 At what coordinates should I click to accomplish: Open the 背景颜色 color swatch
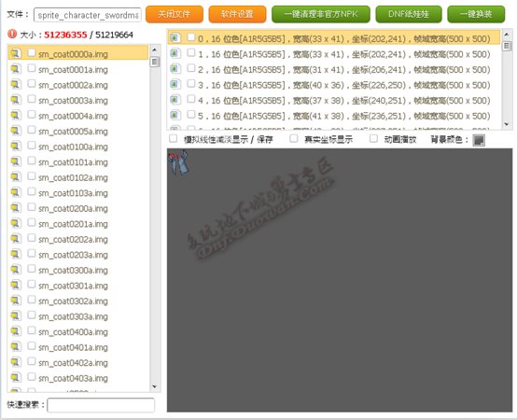coord(479,140)
